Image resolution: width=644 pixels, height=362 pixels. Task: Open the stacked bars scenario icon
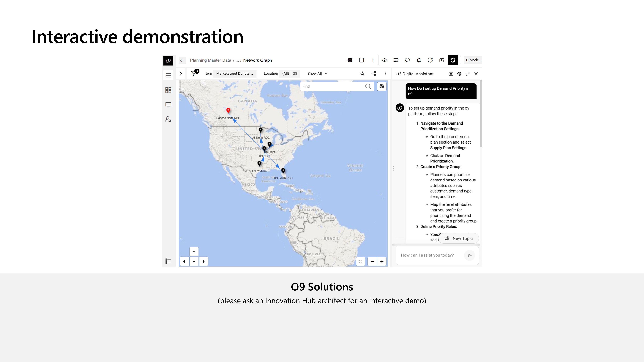coord(396,60)
